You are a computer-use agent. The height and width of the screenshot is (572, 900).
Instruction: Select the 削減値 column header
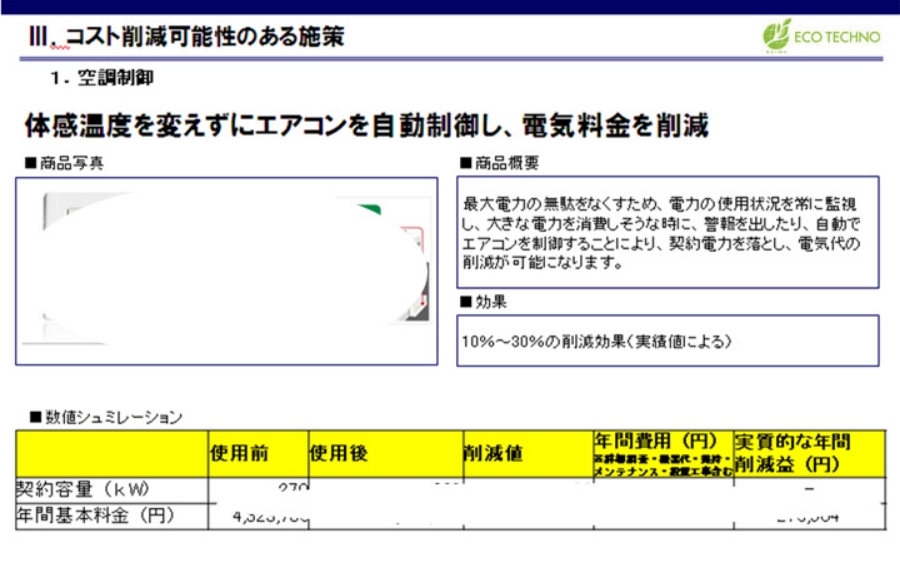click(525, 453)
